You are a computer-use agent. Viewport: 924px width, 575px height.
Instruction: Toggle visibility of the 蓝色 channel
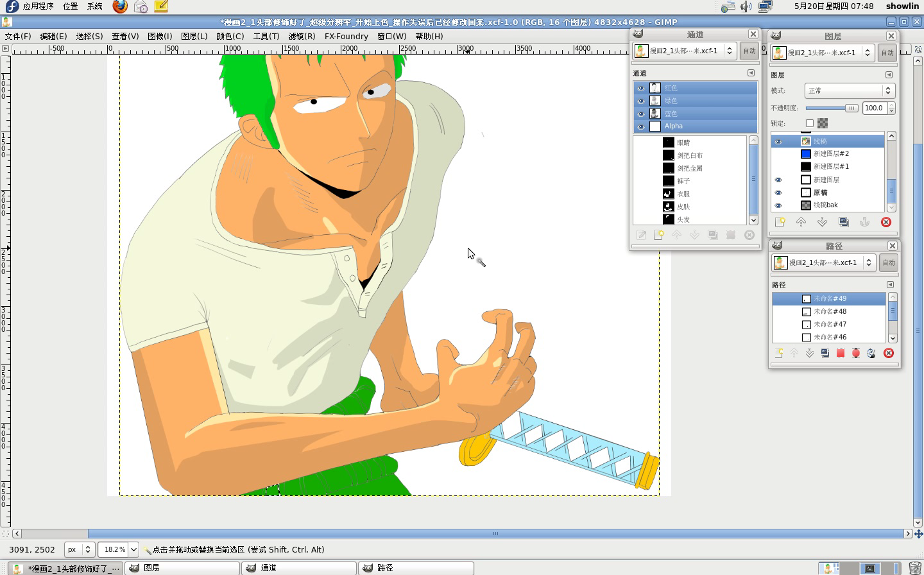tap(640, 114)
